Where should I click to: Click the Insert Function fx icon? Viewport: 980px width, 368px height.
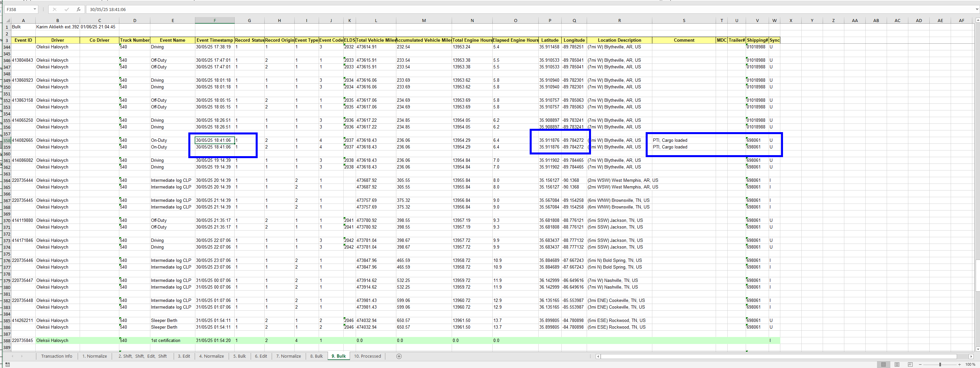(78, 10)
